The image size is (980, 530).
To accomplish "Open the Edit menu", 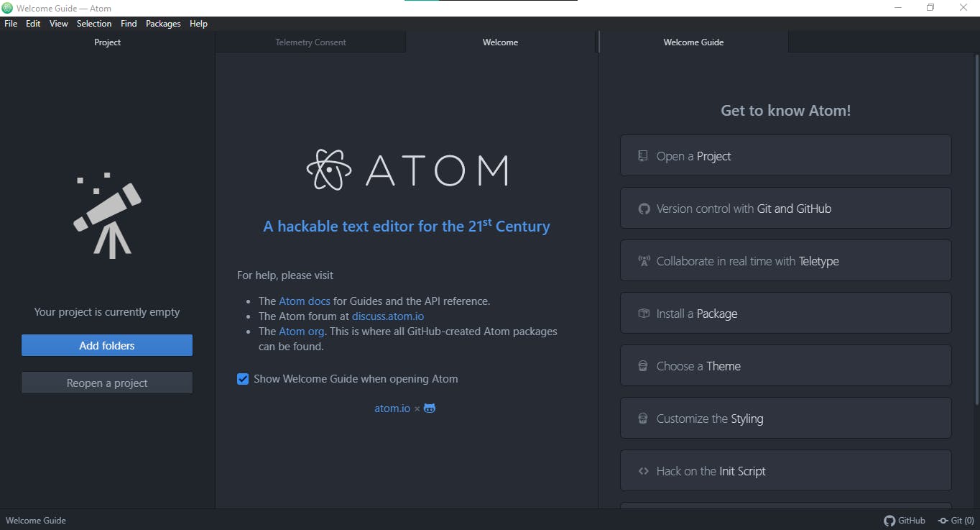I will coord(33,24).
